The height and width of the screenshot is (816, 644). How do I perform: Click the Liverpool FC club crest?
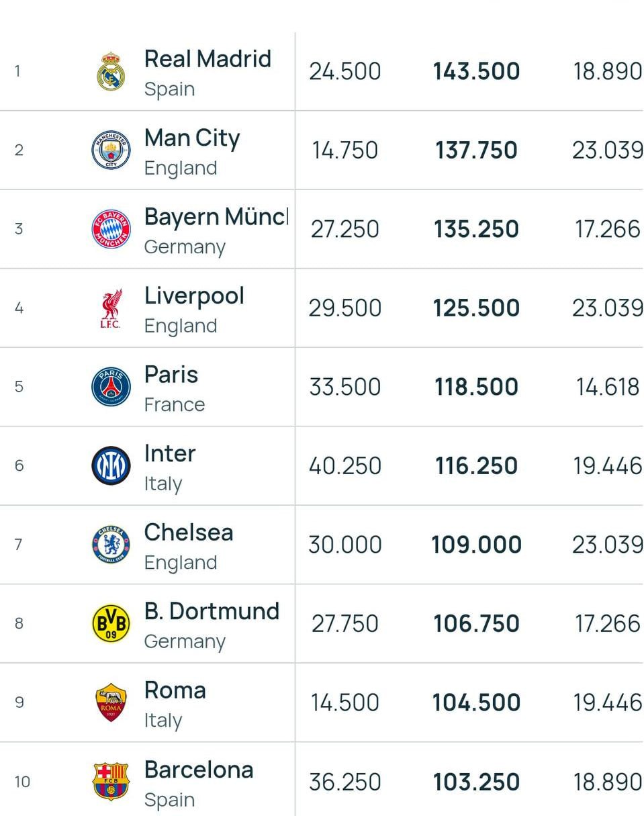coord(111,308)
